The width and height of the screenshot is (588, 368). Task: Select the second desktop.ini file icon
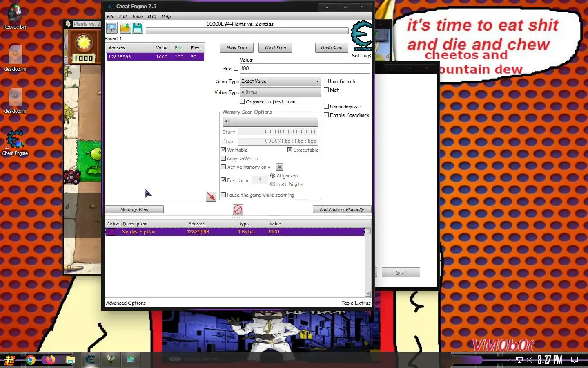(x=15, y=101)
